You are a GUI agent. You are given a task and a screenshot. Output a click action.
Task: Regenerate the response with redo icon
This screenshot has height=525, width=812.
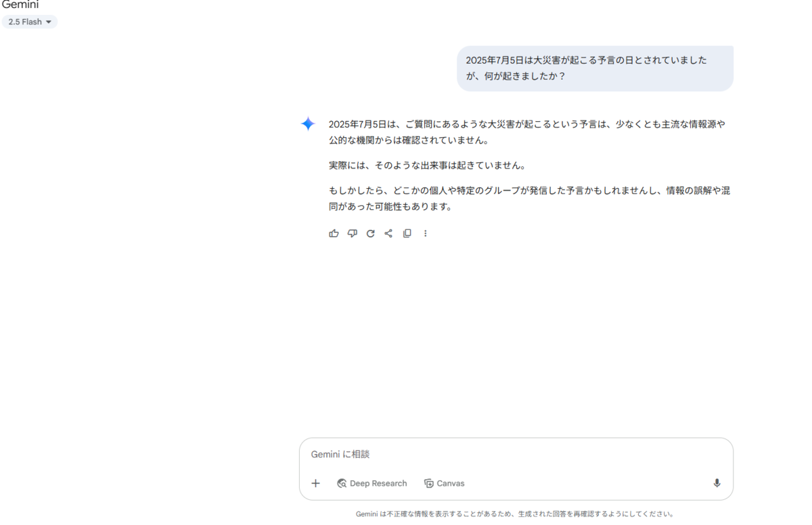click(x=370, y=233)
